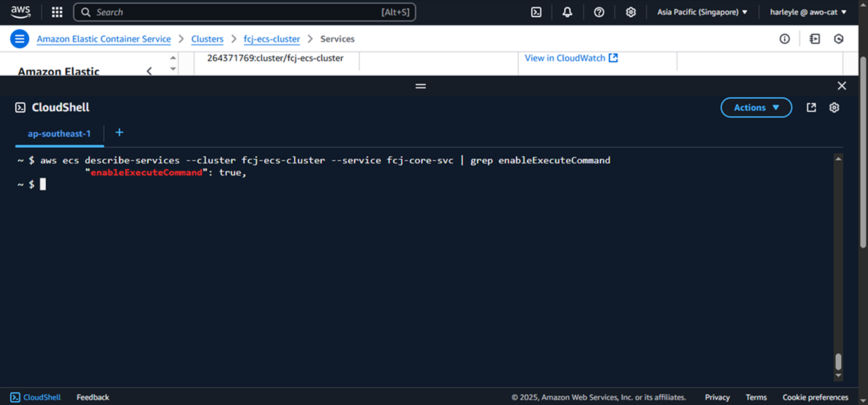
Task: Open CloudShell preferences gear
Action: coord(834,107)
